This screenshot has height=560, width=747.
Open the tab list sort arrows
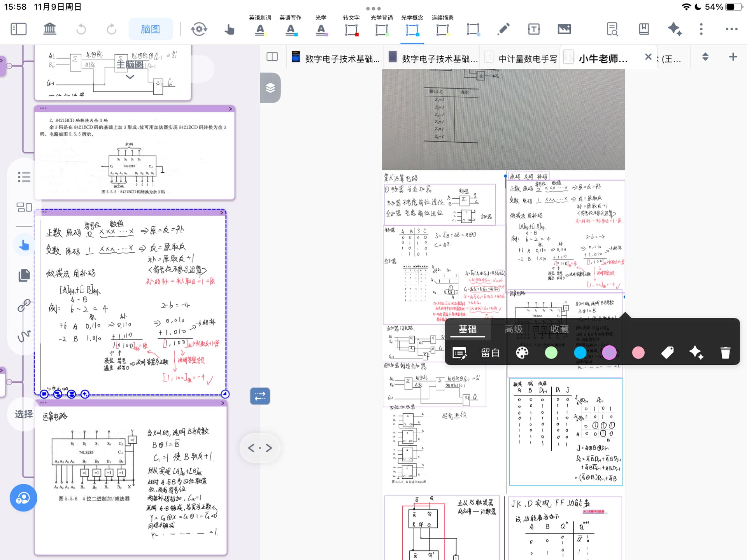tap(705, 57)
